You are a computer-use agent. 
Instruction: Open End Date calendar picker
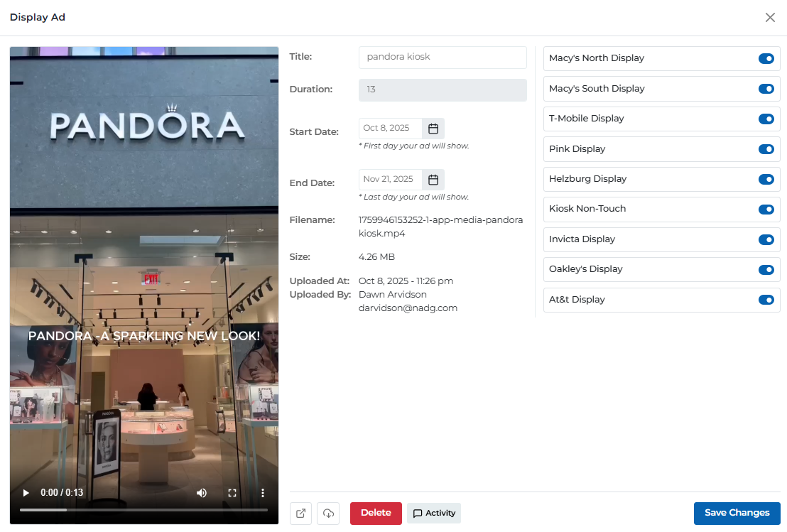point(433,180)
